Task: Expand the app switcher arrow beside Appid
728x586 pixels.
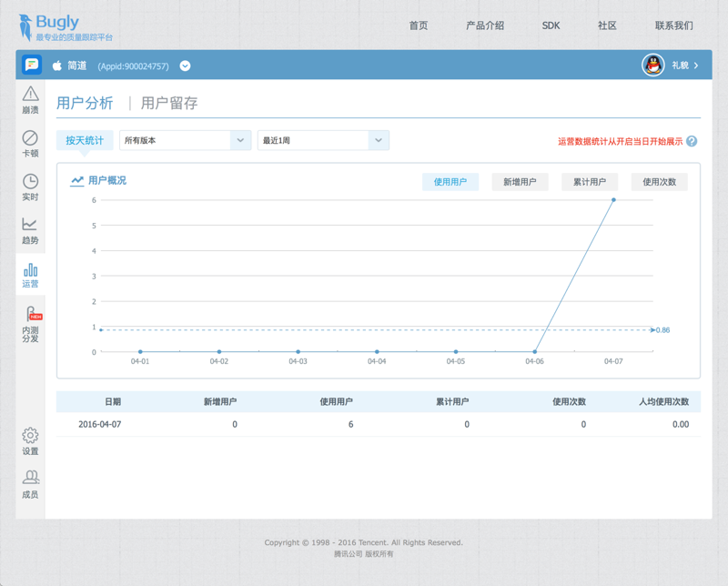Action: click(185, 66)
